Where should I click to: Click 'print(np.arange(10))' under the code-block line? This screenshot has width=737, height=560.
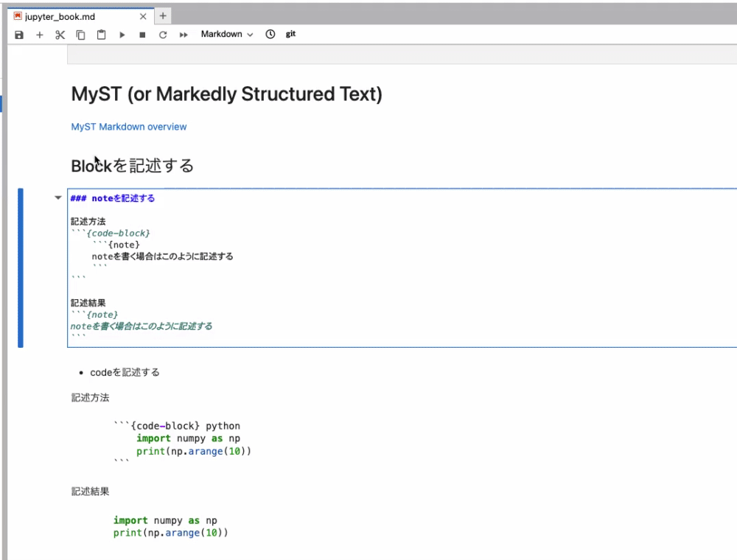[194, 452]
